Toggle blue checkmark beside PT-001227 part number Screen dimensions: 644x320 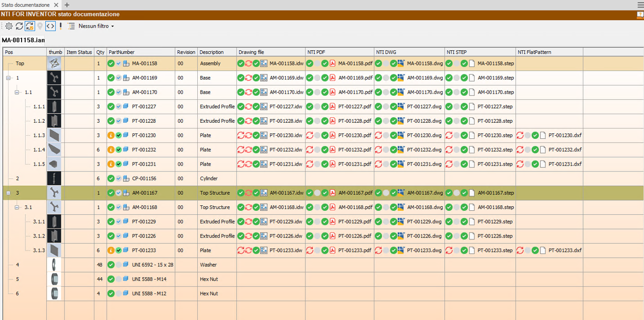click(119, 107)
